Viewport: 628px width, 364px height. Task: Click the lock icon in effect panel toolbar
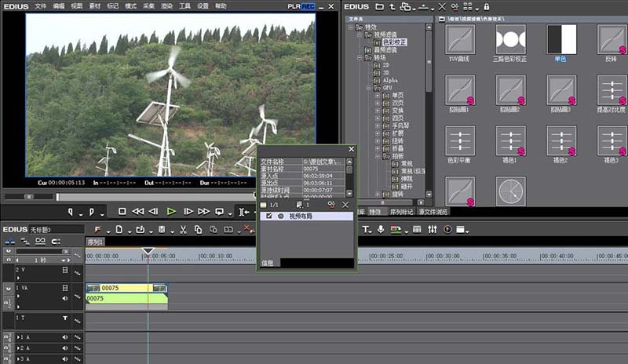(x=486, y=7)
